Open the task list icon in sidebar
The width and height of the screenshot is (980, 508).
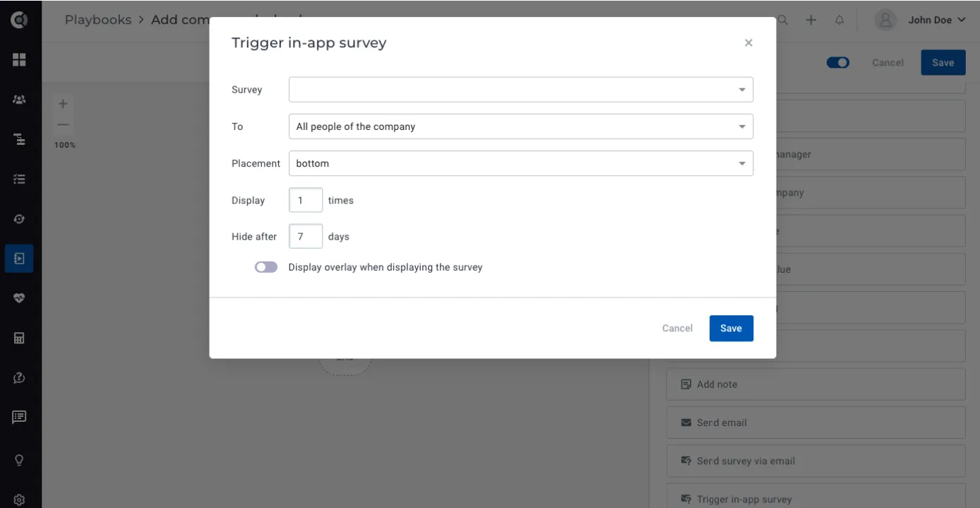19,179
